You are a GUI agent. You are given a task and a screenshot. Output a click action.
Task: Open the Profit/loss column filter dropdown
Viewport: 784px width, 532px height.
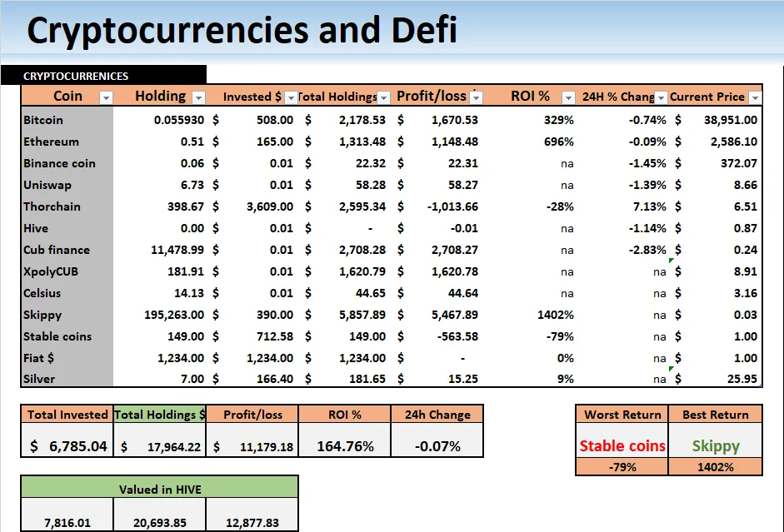point(476,98)
